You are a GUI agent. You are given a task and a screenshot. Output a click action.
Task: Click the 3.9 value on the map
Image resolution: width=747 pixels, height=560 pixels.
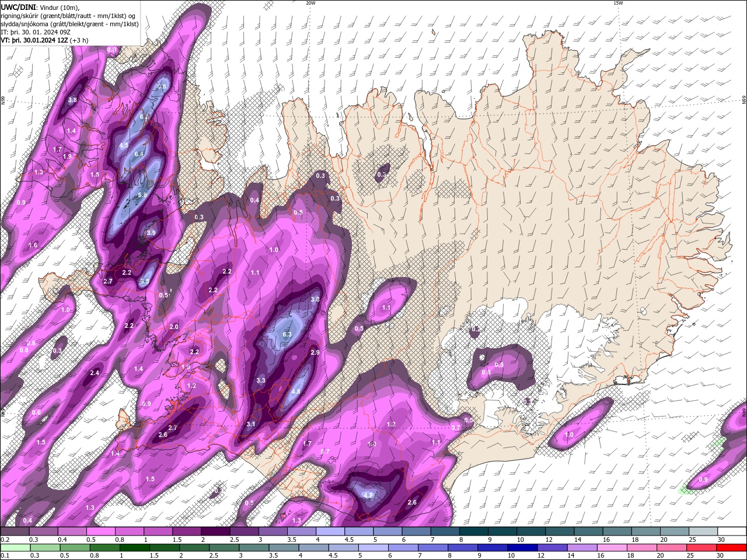tap(151, 233)
